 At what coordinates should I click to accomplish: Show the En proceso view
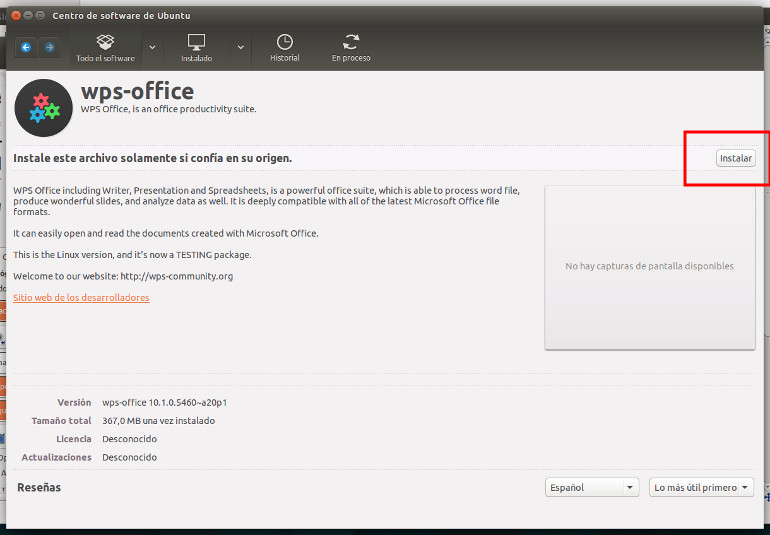pyautogui.click(x=351, y=48)
